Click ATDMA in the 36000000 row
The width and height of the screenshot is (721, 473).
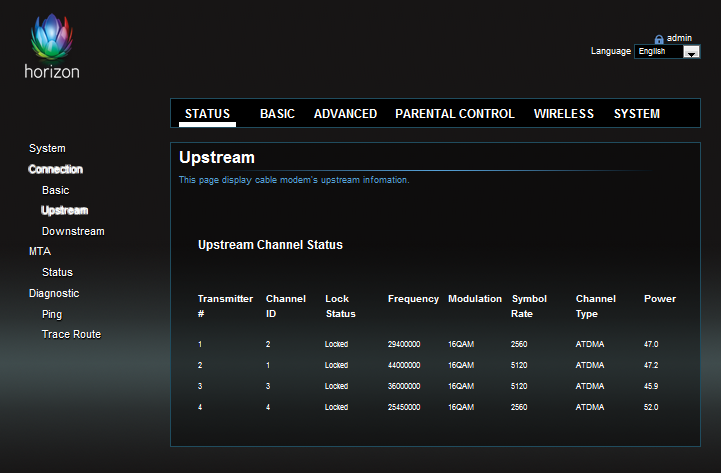(590, 386)
